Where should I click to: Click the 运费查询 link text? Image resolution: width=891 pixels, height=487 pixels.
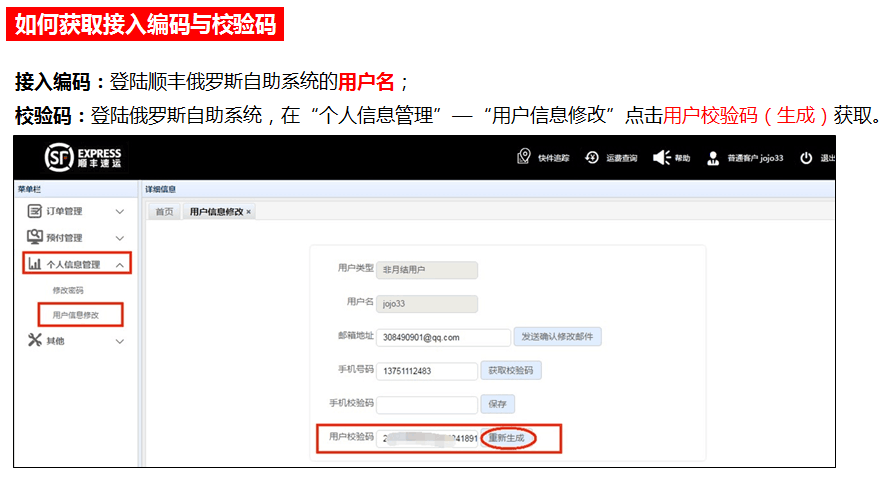coord(622,158)
